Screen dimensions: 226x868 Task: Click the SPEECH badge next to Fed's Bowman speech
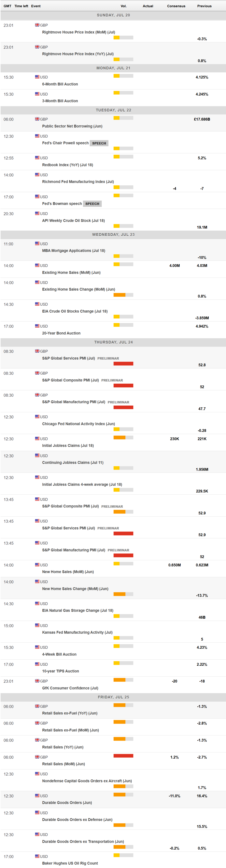point(92,204)
